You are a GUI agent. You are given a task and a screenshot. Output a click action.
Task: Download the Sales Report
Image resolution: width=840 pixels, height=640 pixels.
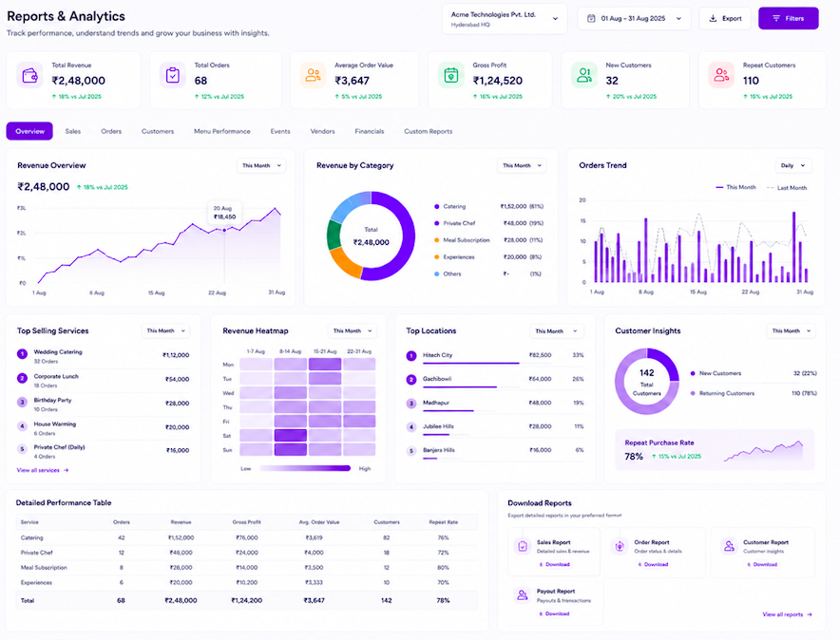coord(555,565)
